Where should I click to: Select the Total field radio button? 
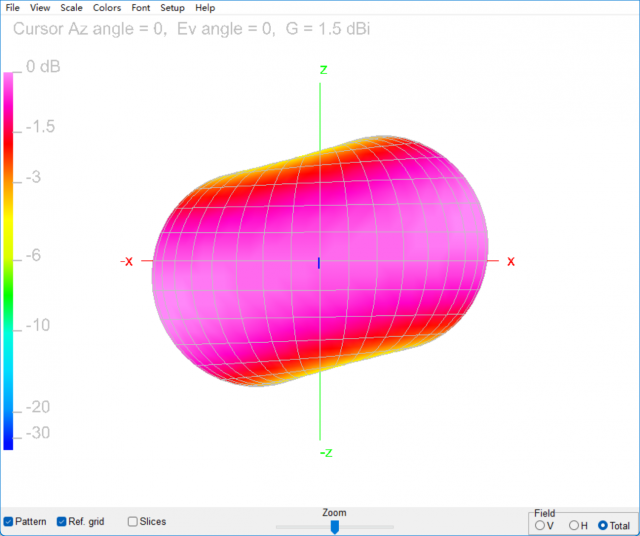point(603,525)
